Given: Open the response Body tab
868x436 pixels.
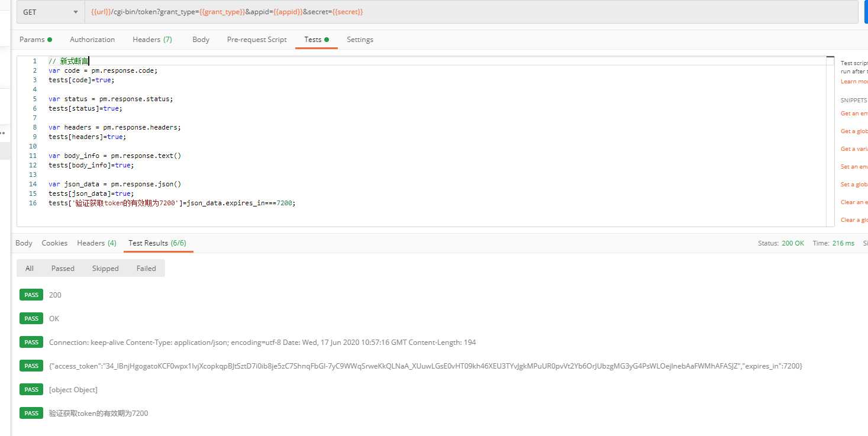Looking at the screenshot, I should coord(24,243).
